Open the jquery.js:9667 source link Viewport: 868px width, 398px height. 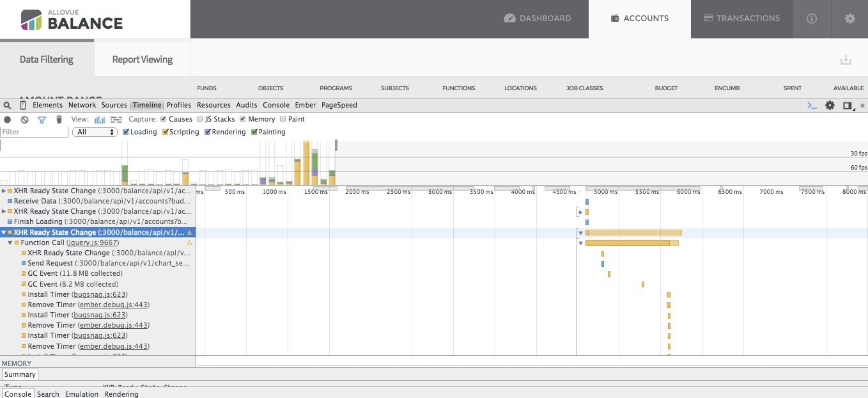(x=93, y=243)
